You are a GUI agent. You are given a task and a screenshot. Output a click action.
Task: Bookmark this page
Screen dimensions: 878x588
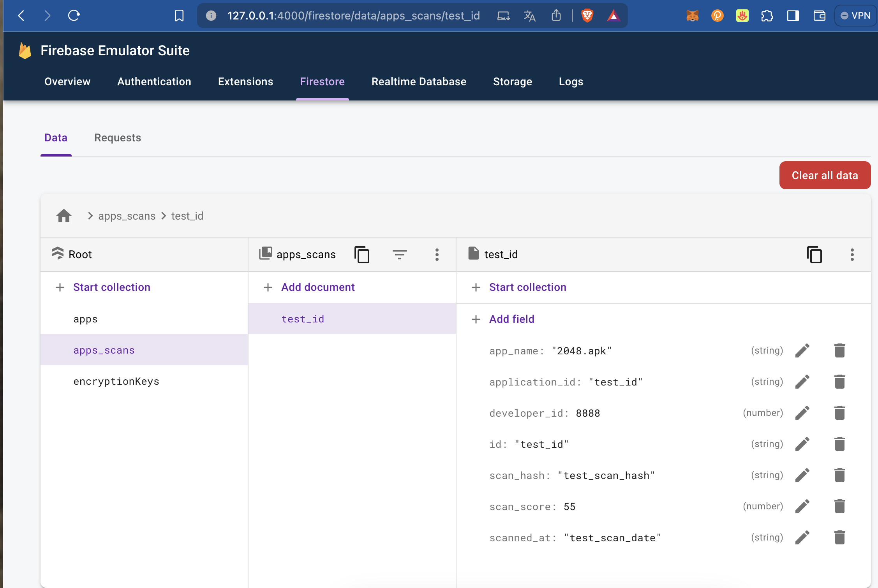click(x=179, y=16)
